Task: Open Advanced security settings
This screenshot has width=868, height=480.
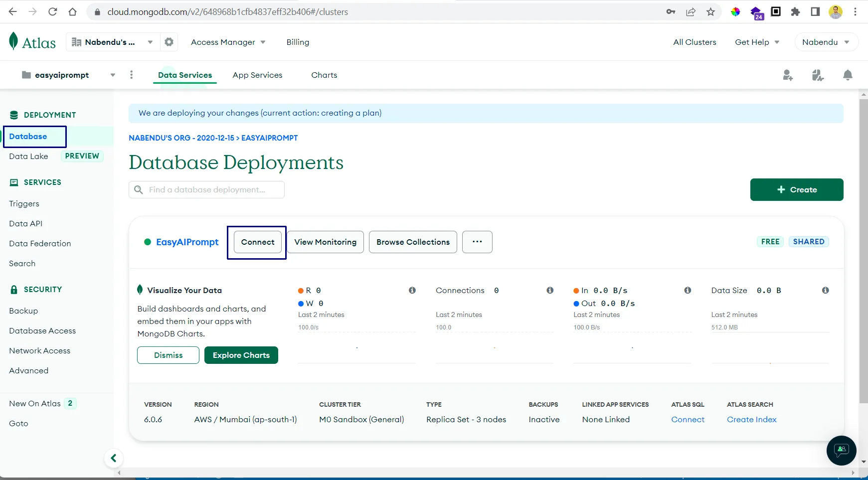Action: (28, 370)
